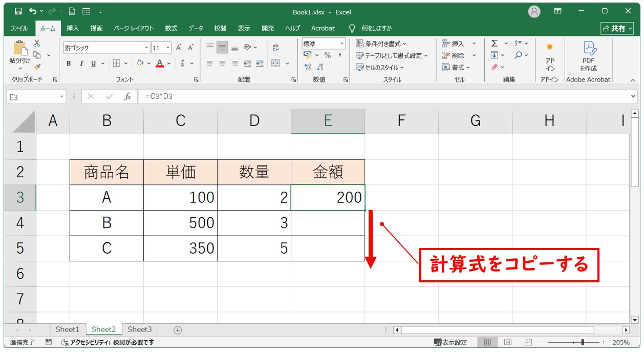Apply the percent style to numbers

point(327,55)
